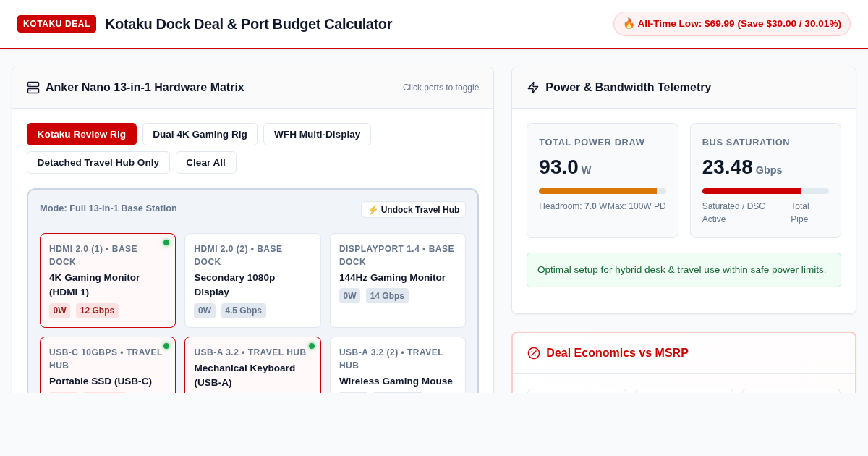Select Detached Travel Hub Only preset
The width and height of the screenshot is (868, 456).
coord(98,162)
